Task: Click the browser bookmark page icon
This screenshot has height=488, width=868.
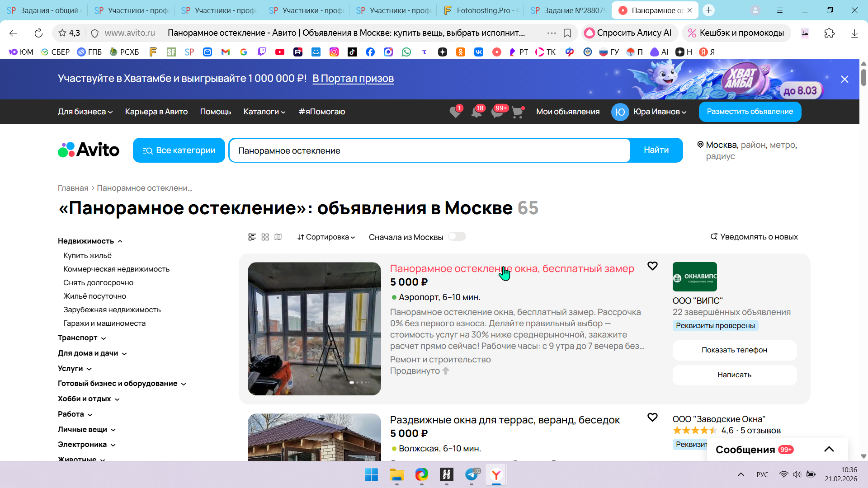Action: pos(567,33)
